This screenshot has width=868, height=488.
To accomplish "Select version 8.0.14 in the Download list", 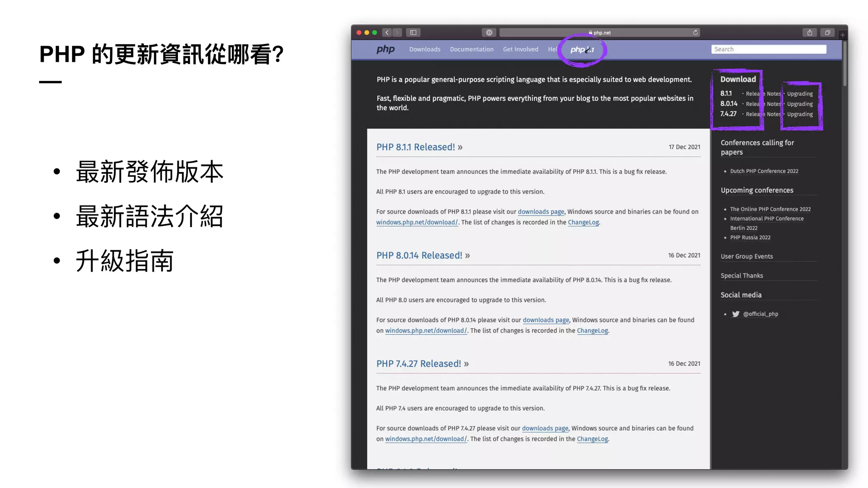I will click(x=729, y=104).
